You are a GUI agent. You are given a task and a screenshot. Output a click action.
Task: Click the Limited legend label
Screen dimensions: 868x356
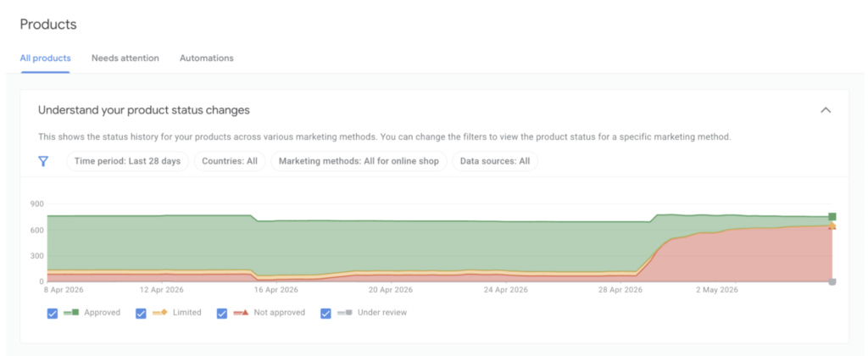click(x=187, y=313)
